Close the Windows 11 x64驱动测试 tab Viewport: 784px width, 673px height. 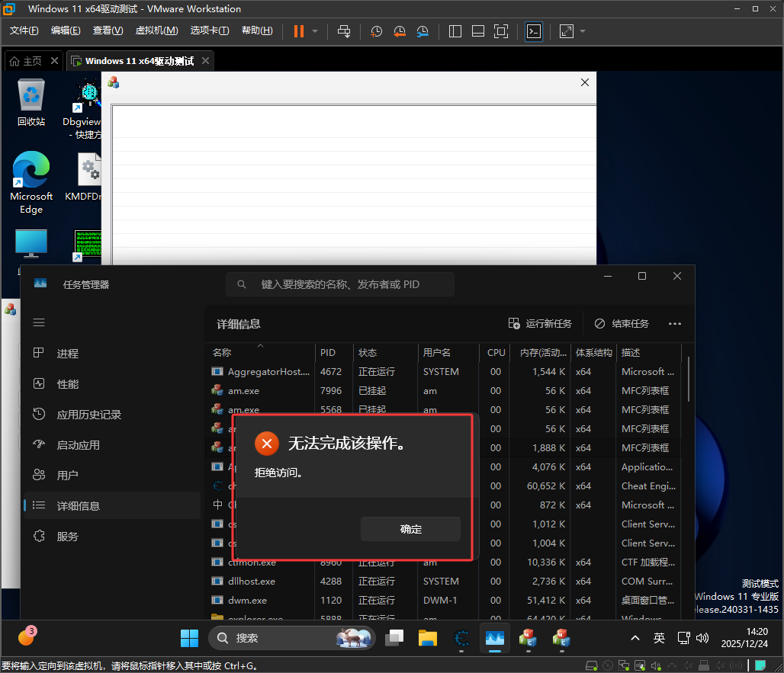pyautogui.click(x=205, y=61)
